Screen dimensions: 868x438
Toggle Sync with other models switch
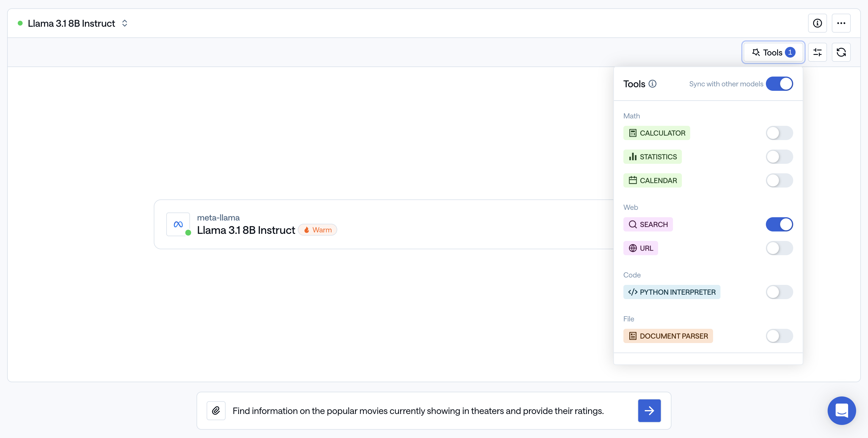tap(779, 84)
